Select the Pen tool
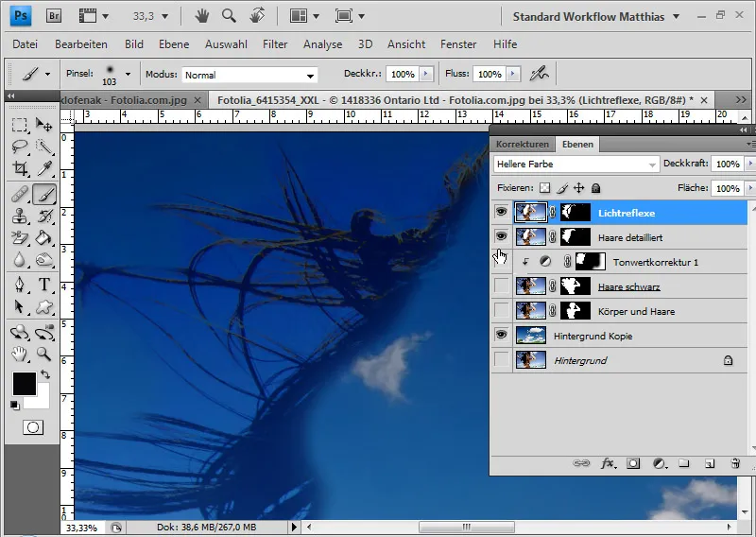 pyautogui.click(x=20, y=285)
